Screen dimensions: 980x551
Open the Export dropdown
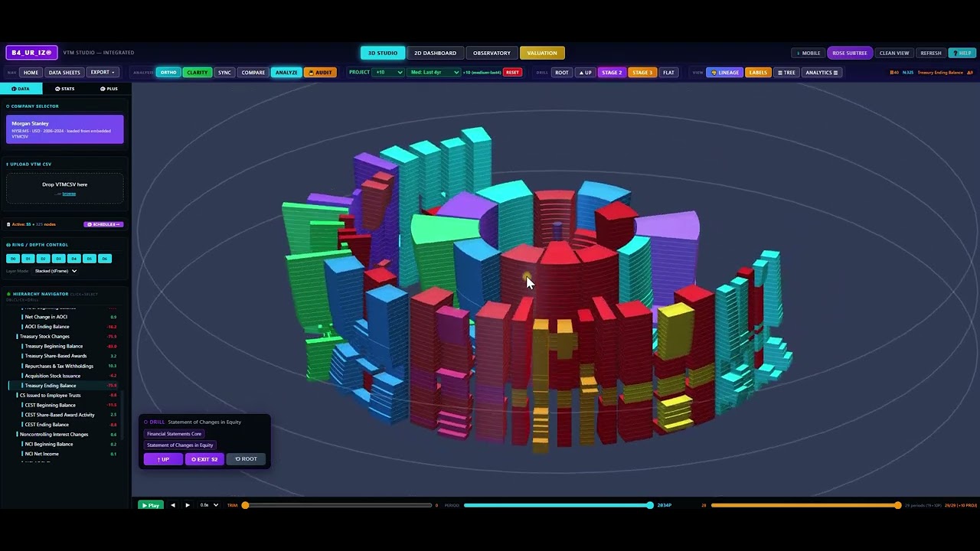pos(103,73)
